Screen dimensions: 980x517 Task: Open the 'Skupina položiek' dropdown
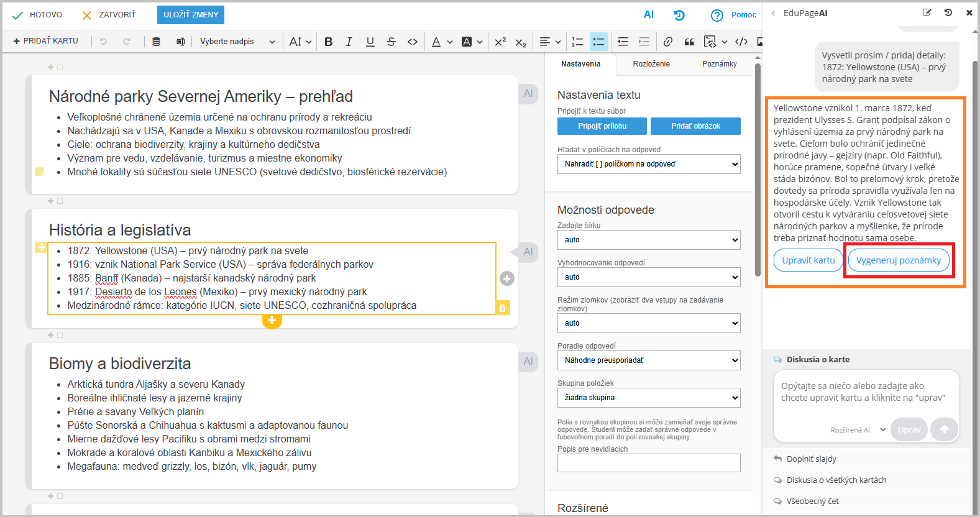(x=648, y=398)
